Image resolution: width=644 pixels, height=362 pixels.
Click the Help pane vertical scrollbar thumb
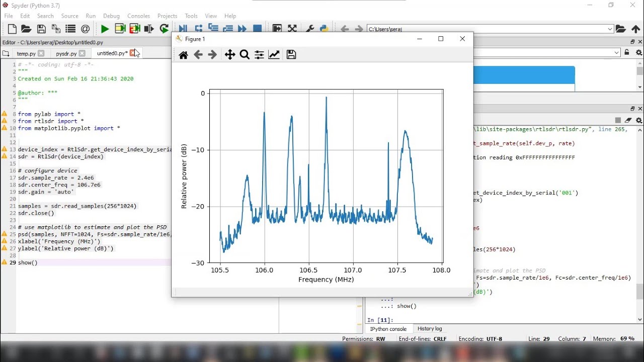[640, 71]
